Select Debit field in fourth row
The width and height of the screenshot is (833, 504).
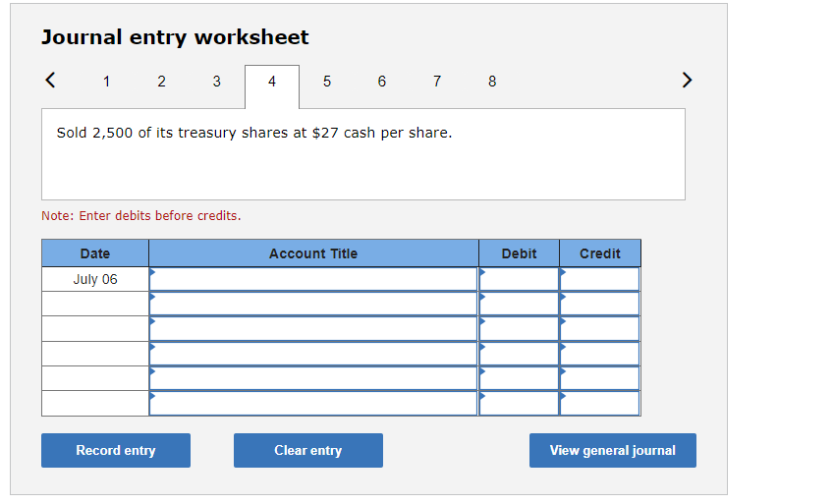pyautogui.click(x=519, y=354)
